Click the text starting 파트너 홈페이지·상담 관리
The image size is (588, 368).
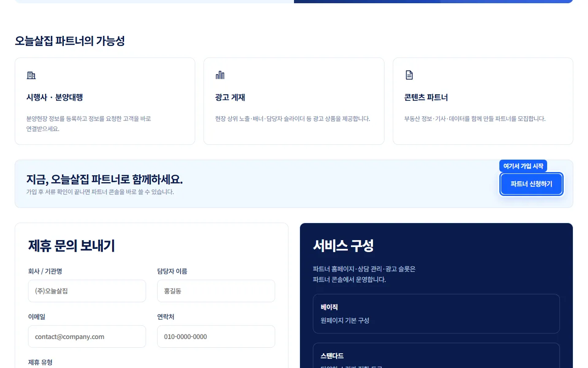click(x=364, y=274)
